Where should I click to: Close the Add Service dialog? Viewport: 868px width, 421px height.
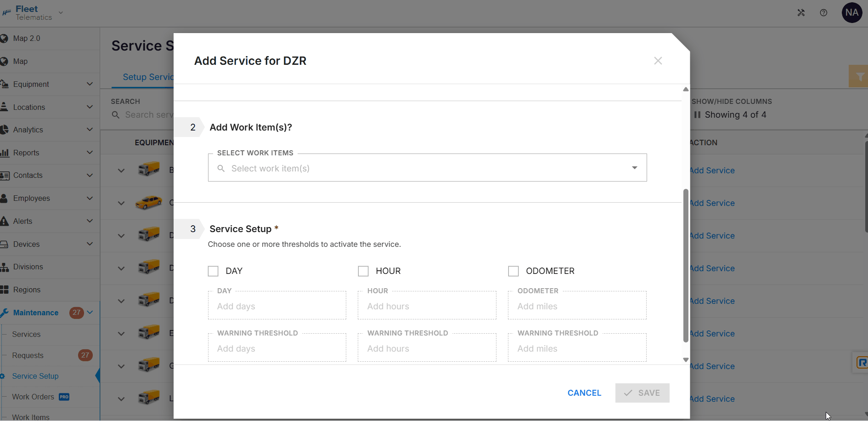tap(658, 61)
